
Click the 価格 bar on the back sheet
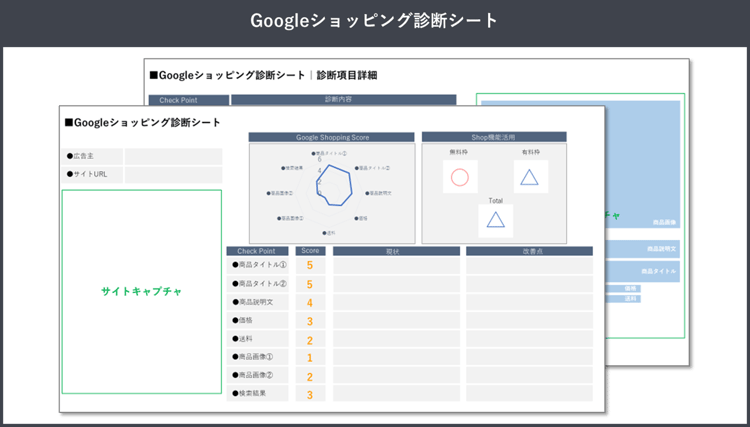tap(623, 289)
